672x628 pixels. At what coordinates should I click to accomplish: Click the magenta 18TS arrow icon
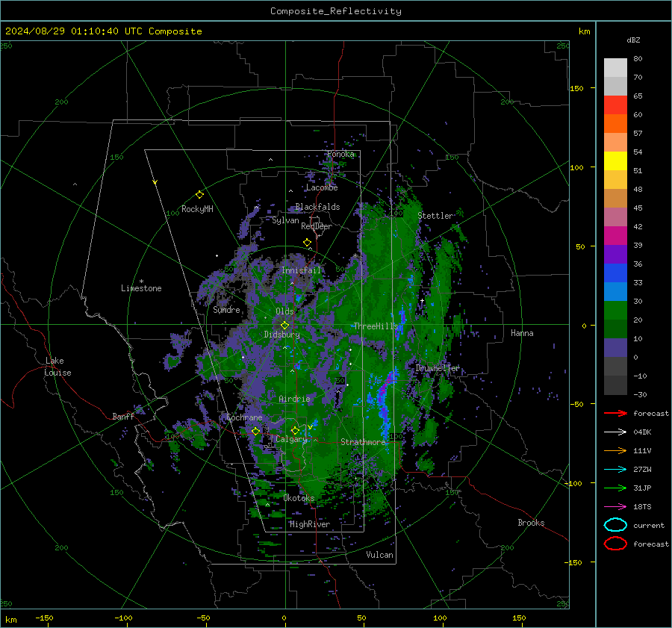coord(615,507)
